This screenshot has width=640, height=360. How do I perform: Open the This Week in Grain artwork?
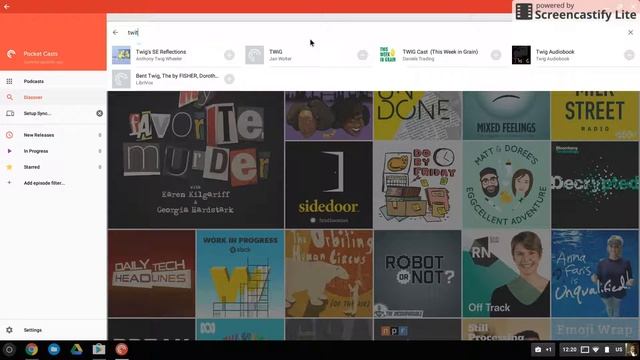[388, 55]
